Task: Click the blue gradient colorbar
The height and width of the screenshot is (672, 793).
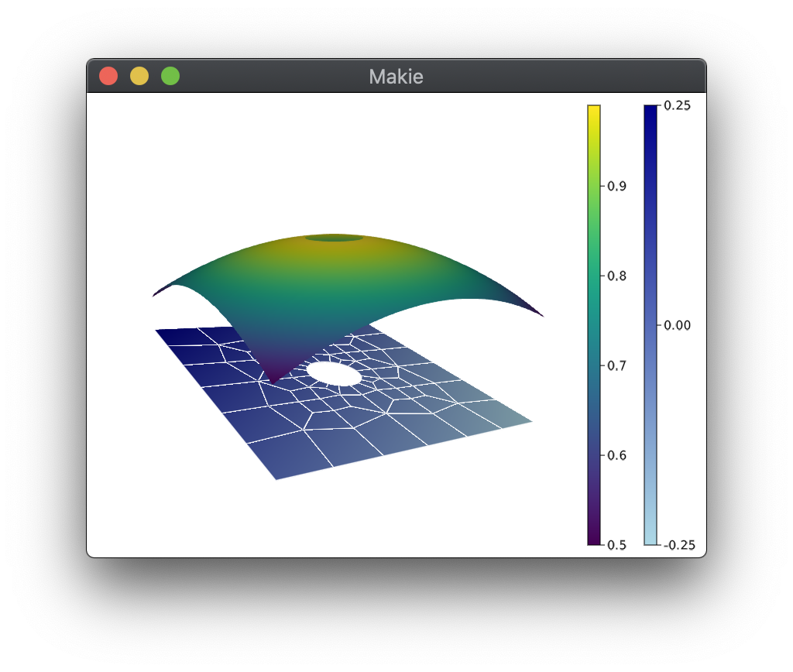Action: coord(651,325)
